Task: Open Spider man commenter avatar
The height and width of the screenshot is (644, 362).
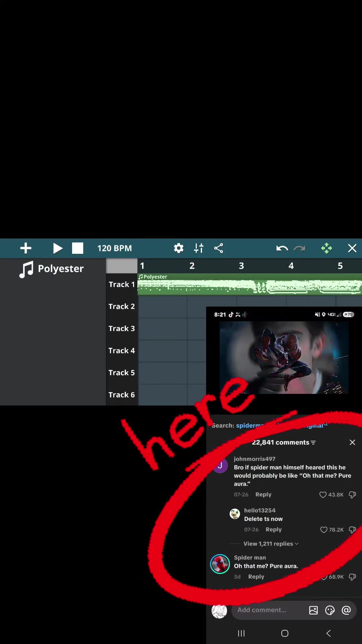Action: pyautogui.click(x=220, y=564)
